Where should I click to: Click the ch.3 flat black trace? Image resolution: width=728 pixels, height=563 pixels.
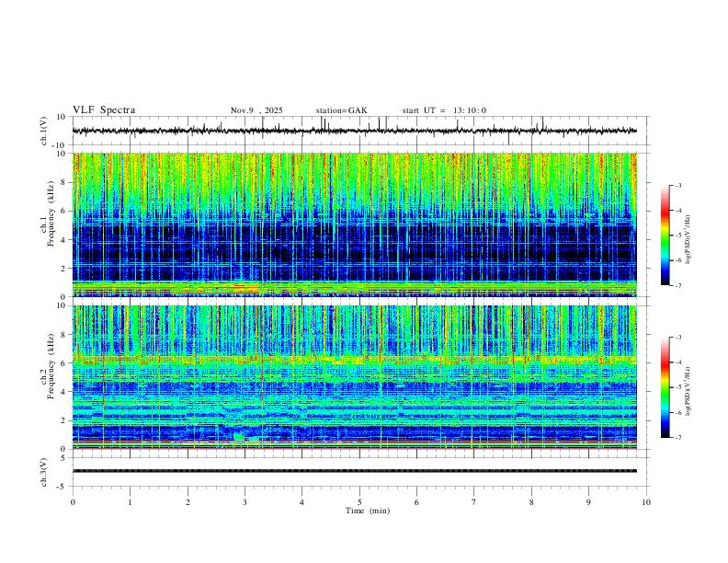[x=355, y=471]
